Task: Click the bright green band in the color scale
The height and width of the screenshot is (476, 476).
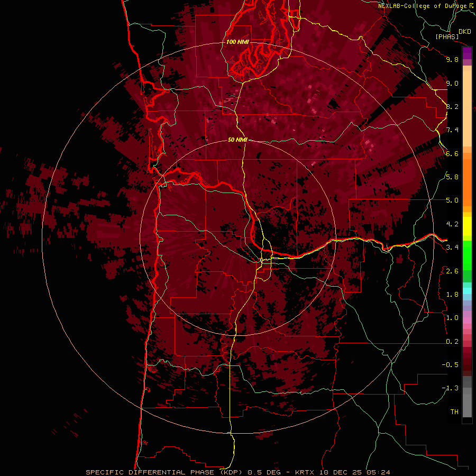Action: (x=467, y=255)
